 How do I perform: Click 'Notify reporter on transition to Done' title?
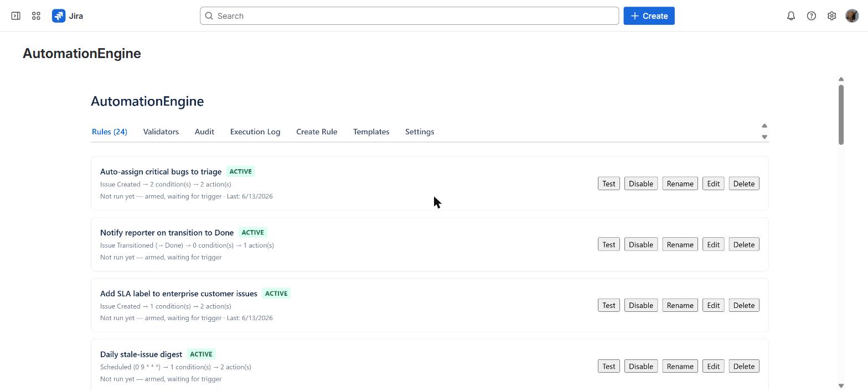[x=167, y=232]
